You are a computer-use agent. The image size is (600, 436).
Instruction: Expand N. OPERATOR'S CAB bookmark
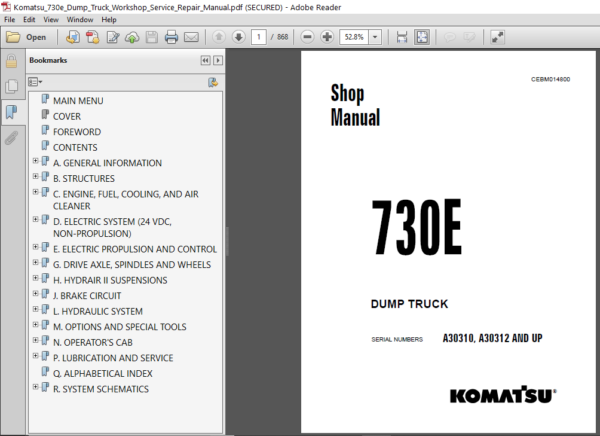pos(35,340)
